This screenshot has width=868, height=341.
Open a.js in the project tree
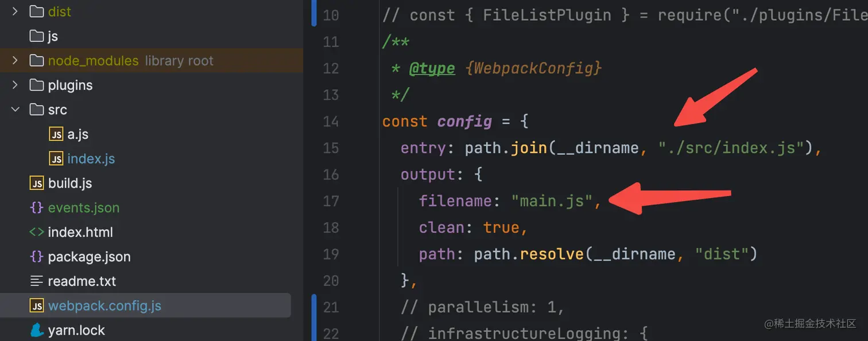(78, 134)
